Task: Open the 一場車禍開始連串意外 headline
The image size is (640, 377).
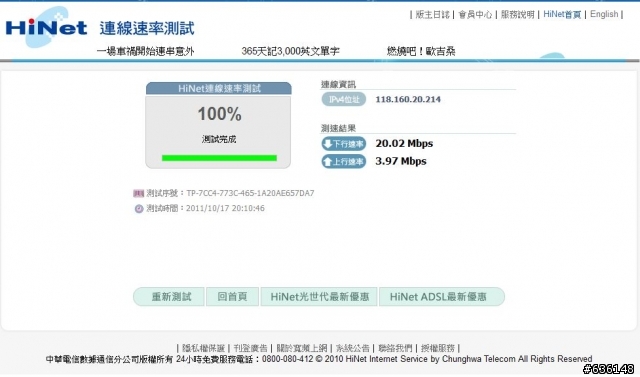Action: (x=145, y=51)
